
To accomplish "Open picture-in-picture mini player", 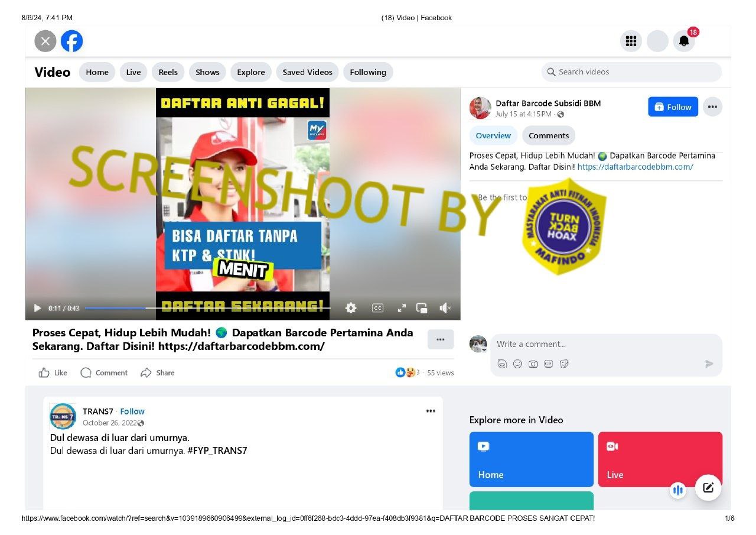I will pos(422,308).
